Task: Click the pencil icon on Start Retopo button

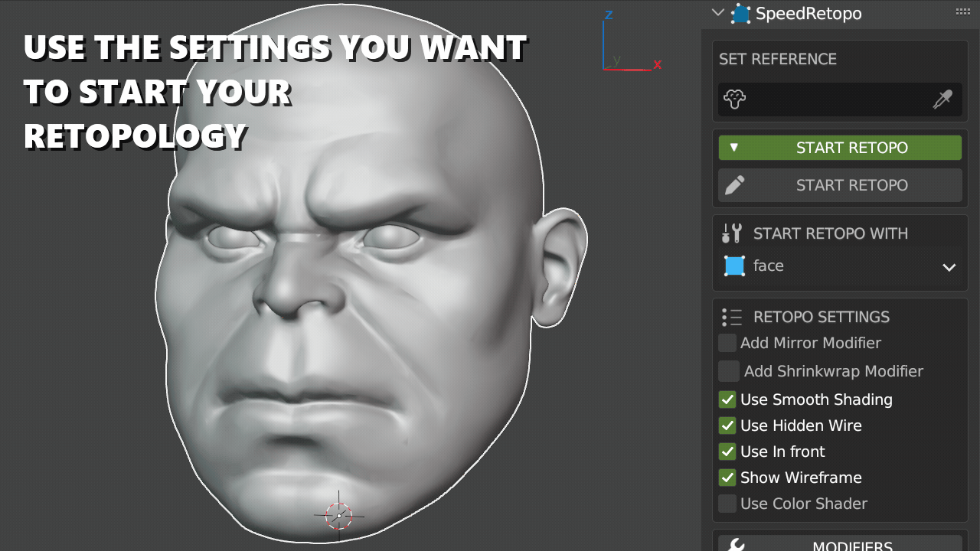Action: (x=733, y=184)
